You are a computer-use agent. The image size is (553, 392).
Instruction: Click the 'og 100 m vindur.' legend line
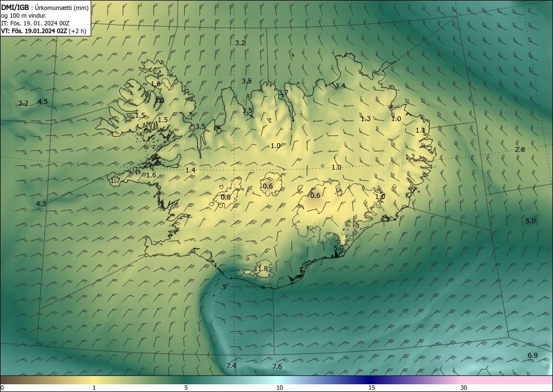24,15
